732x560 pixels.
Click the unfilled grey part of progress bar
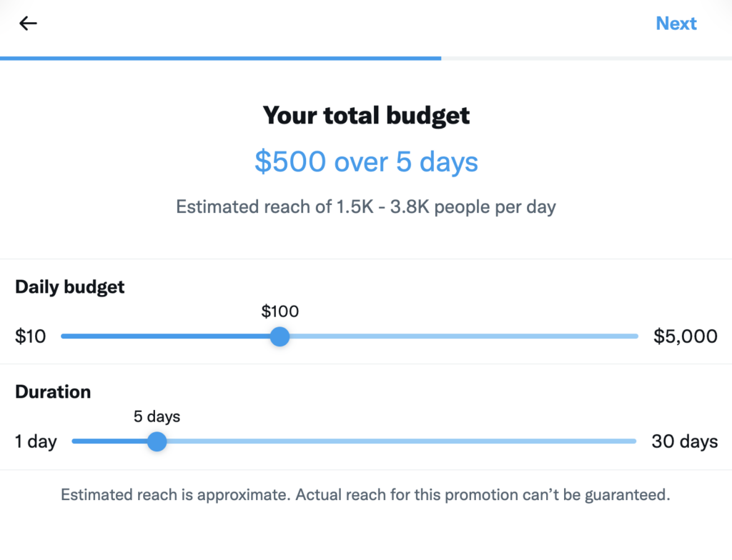(x=586, y=58)
